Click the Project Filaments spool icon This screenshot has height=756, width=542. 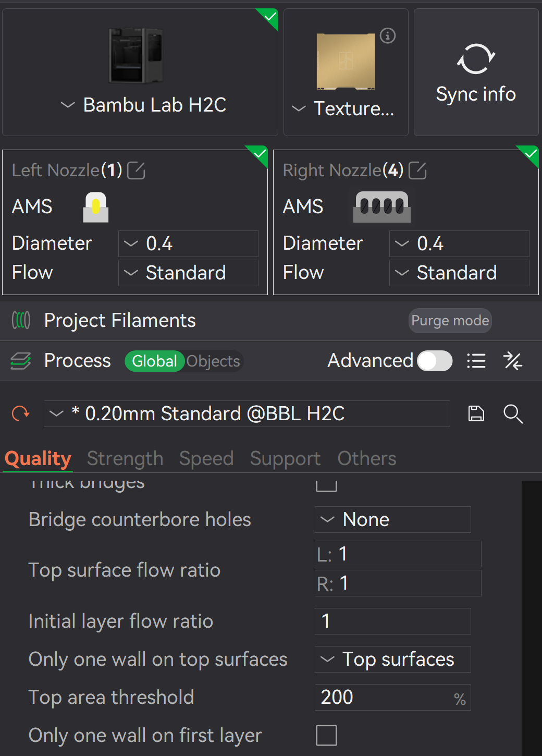coord(21,320)
